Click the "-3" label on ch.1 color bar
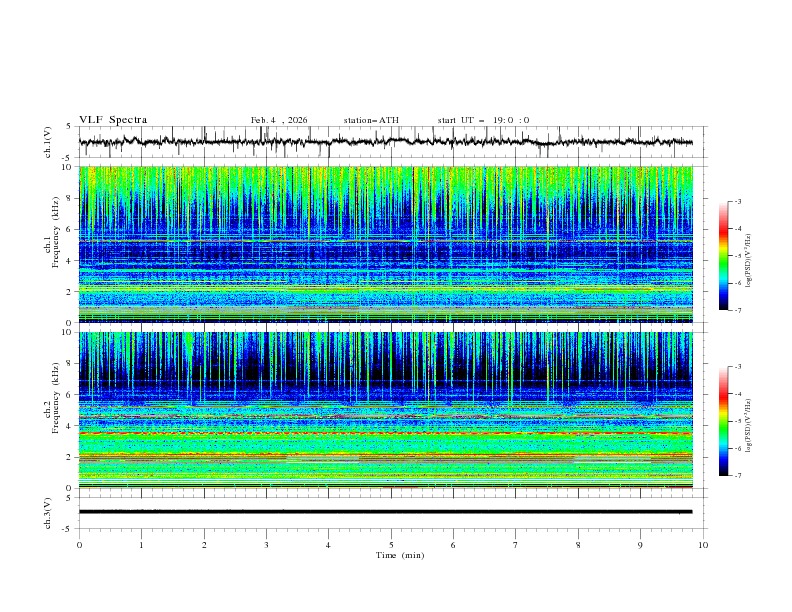The width and height of the screenshot is (792, 612). tap(738, 201)
